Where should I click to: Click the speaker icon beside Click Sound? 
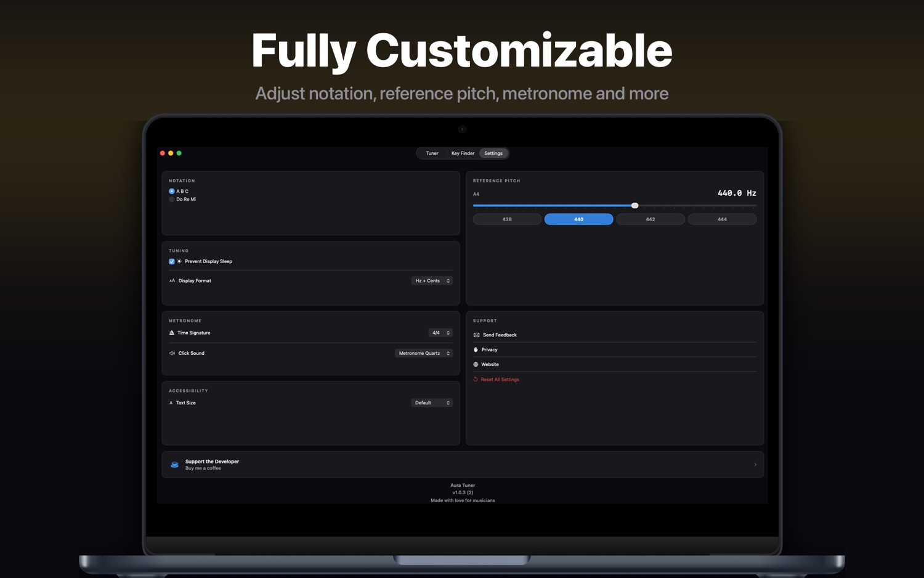coord(172,353)
